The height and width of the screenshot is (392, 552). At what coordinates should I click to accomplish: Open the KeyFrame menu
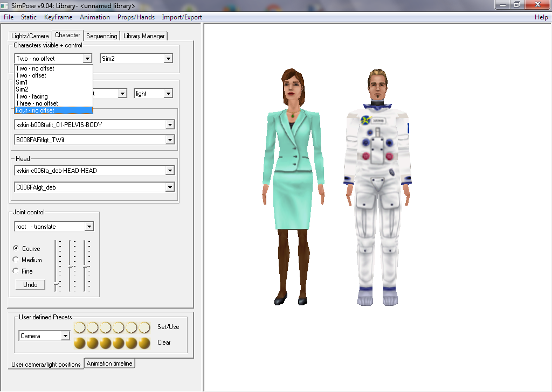pos(58,17)
